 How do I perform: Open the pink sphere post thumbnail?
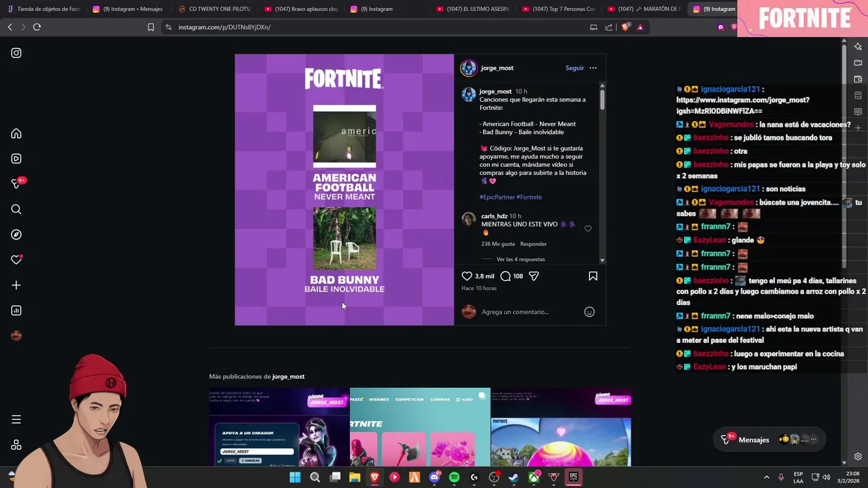(561, 427)
